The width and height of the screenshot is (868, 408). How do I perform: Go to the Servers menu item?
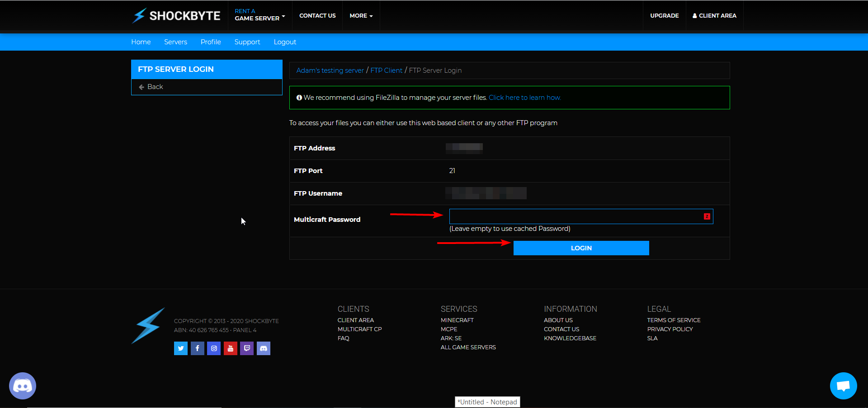tap(175, 42)
